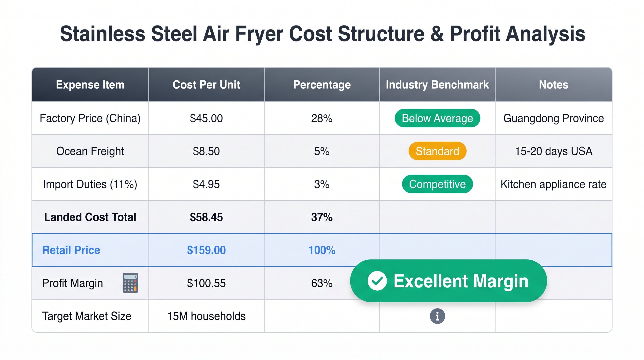Click the Industry Benchmark column header
The width and height of the screenshot is (644, 360).
pos(437,85)
